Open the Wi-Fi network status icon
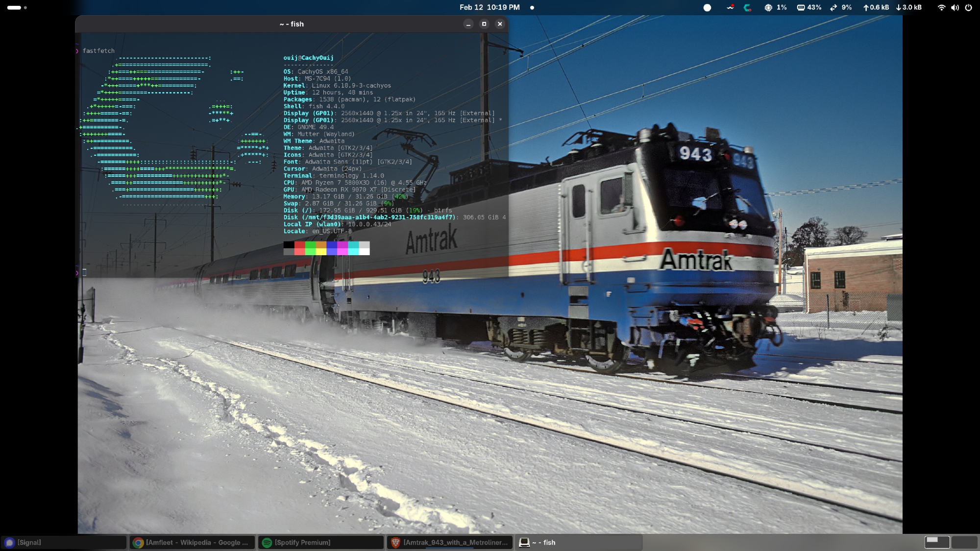The height and width of the screenshot is (551, 980). [941, 7]
